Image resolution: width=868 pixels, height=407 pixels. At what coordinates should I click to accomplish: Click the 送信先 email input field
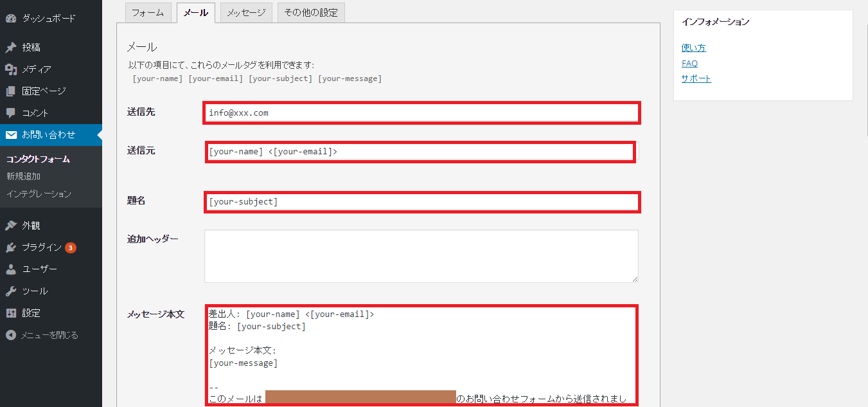[421, 113]
